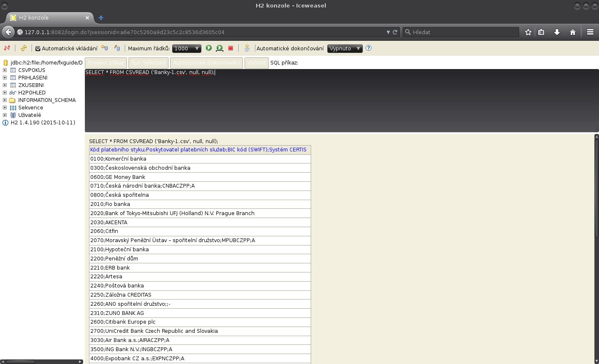This screenshot has width=599, height=364.
Task: Cancel the currently running statement
Action: tap(230, 48)
